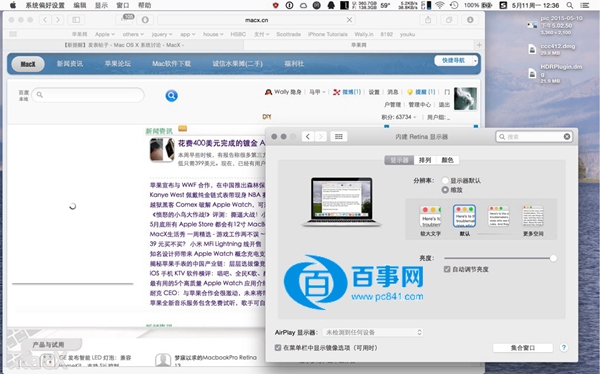Open the 福利社 nav link
Screen dimensions: 600x374
[294, 64]
